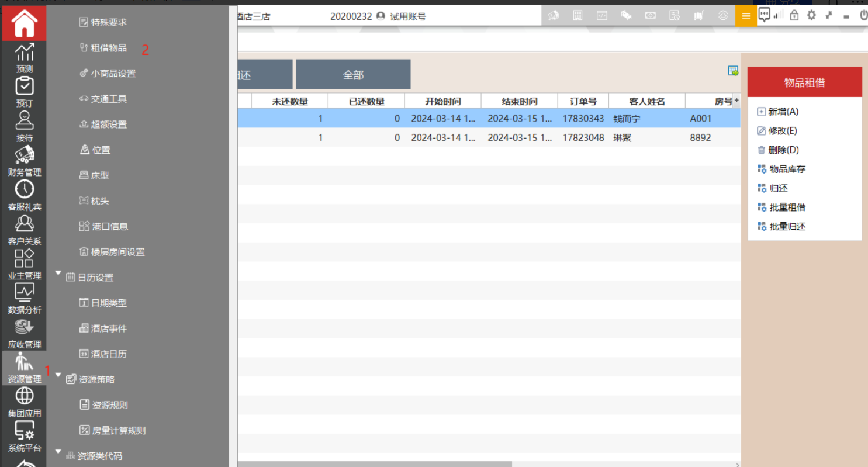
Task: Click the export grid icon above table
Action: pyautogui.click(x=733, y=71)
